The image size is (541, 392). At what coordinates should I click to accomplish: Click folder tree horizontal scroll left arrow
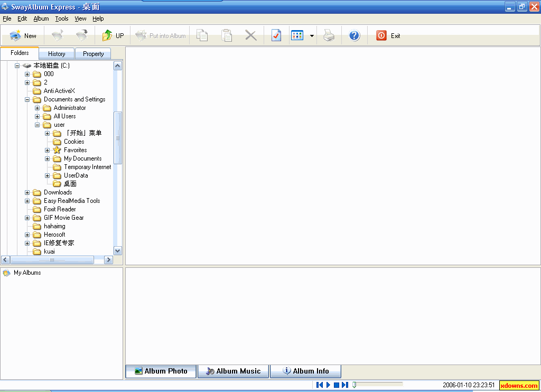(5, 260)
